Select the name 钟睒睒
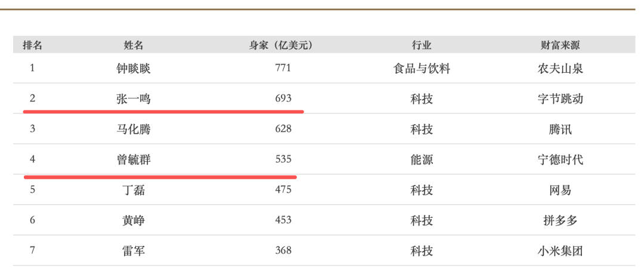 point(134,69)
